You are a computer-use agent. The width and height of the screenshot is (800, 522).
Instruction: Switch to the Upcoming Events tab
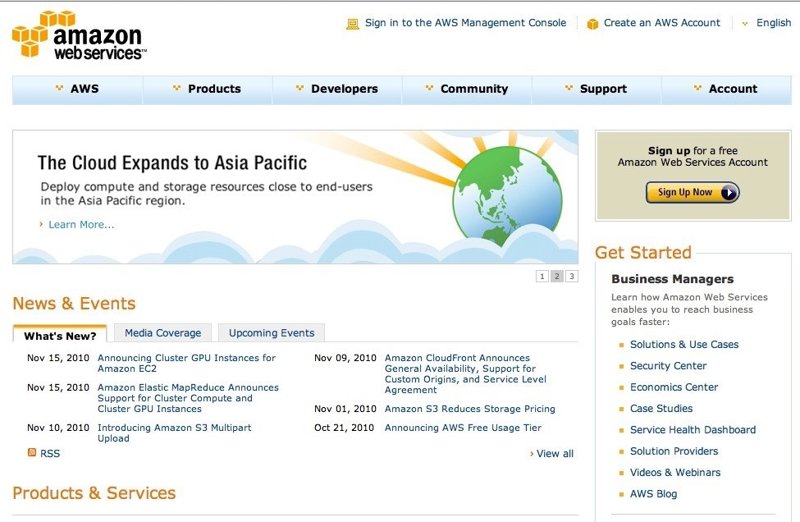pyautogui.click(x=271, y=333)
